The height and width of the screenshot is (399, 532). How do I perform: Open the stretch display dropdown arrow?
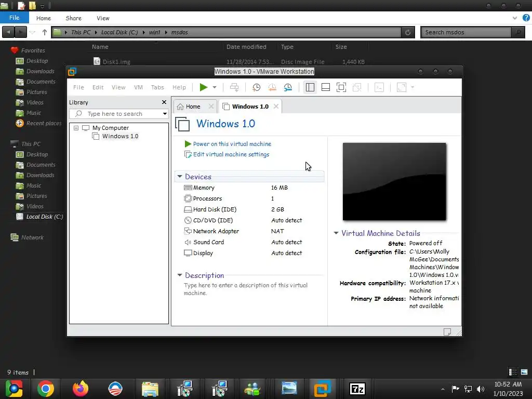point(413,87)
